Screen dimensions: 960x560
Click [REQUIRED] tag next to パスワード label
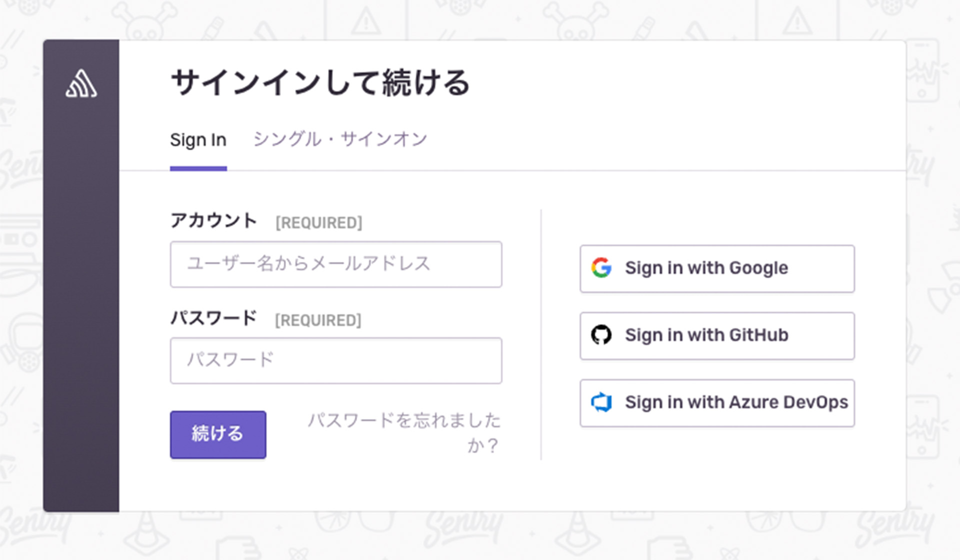(x=318, y=320)
